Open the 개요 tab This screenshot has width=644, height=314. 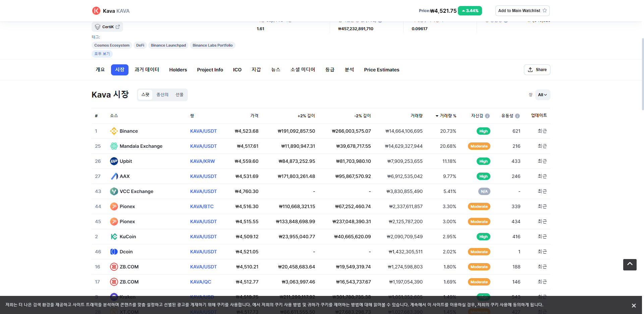tap(100, 70)
